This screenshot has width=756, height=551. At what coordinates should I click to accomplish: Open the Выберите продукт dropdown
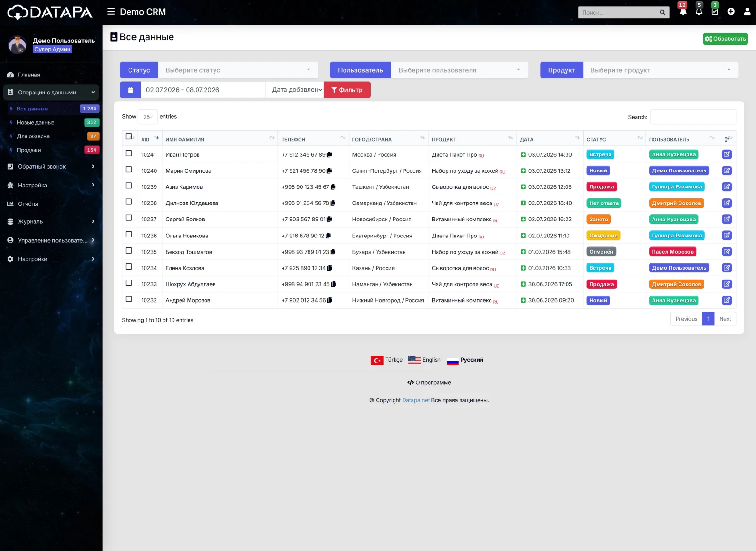tap(661, 70)
